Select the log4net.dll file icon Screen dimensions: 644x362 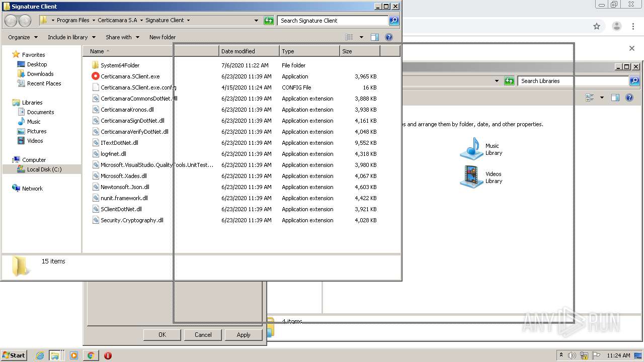(x=96, y=154)
